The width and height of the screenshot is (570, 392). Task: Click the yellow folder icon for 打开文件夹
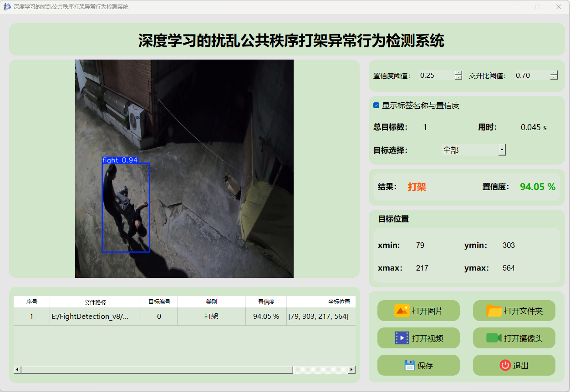pyautogui.click(x=494, y=311)
